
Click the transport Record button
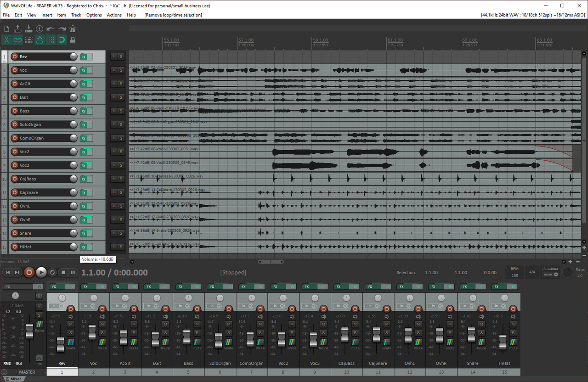pyautogui.click(x=29, y=272)
